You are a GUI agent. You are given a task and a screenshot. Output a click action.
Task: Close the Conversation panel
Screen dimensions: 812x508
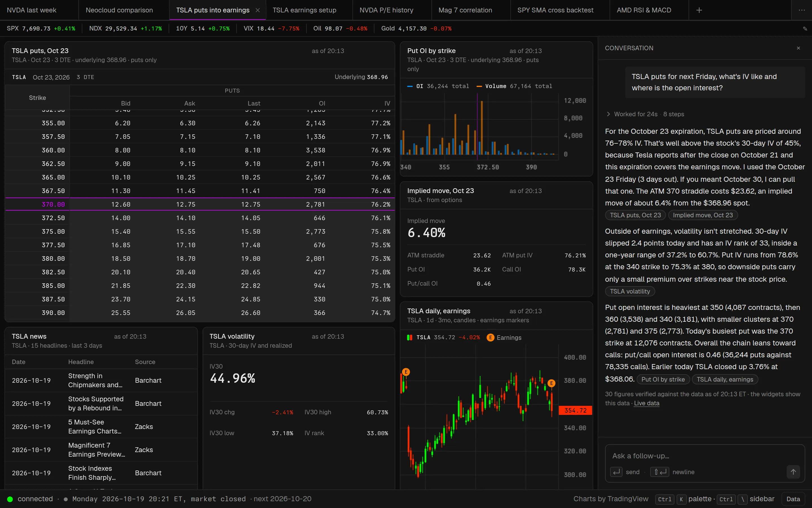[x=798, y=48]
